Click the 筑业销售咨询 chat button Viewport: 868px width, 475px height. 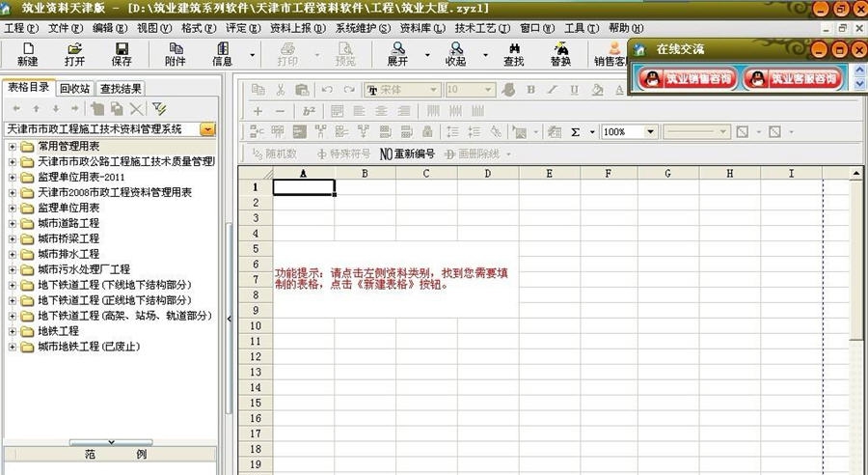pyautogui.click(x=686, y=79)
